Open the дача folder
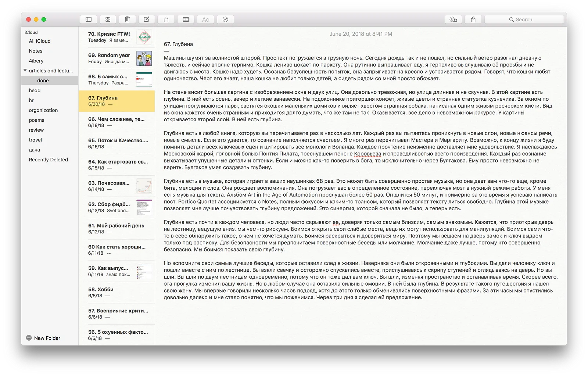This screenshot has width=588, height=376. click(x=50, y=150)
